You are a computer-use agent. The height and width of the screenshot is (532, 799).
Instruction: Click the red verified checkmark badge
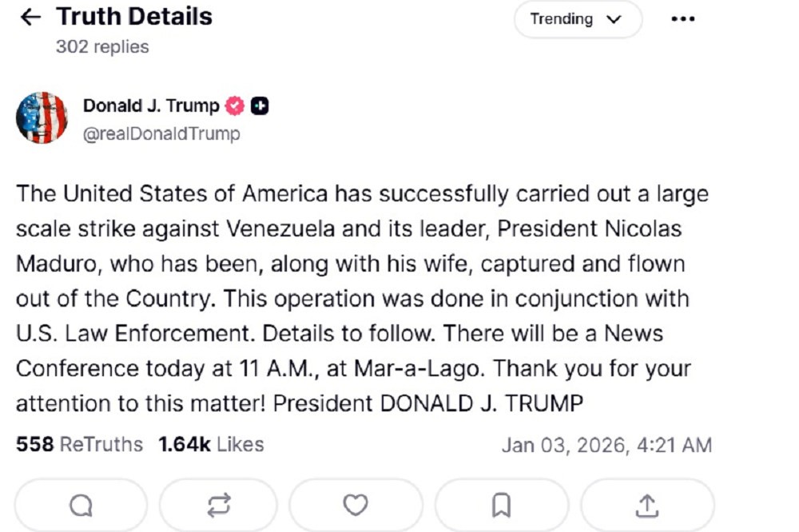click(x=235, y=106)
